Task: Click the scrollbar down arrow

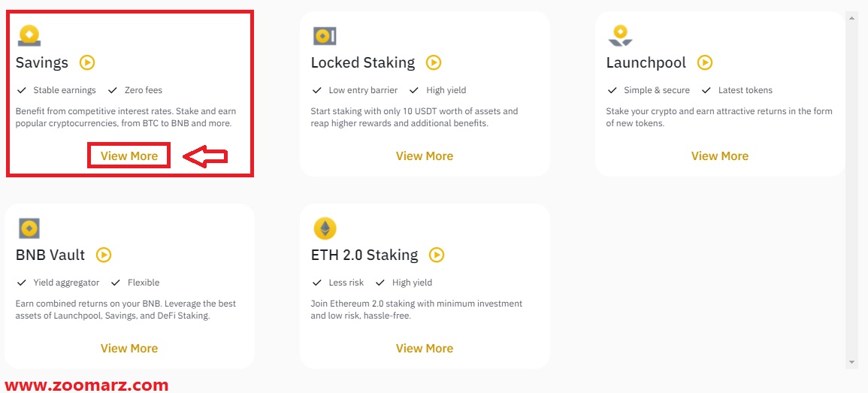Action: pyautogui.click(x=852, y=362)
